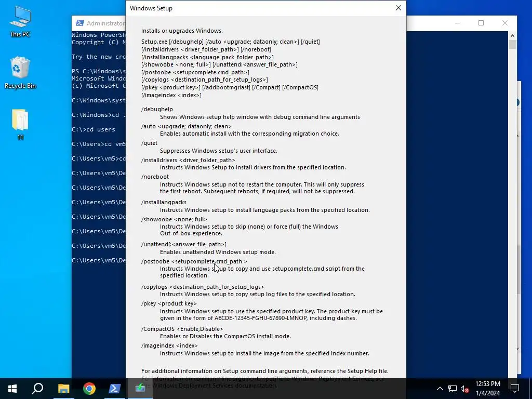Maximize the PowerShell window behind
Image resolution: width=532 pixels, height=399 pixels.
pos(481,23)
